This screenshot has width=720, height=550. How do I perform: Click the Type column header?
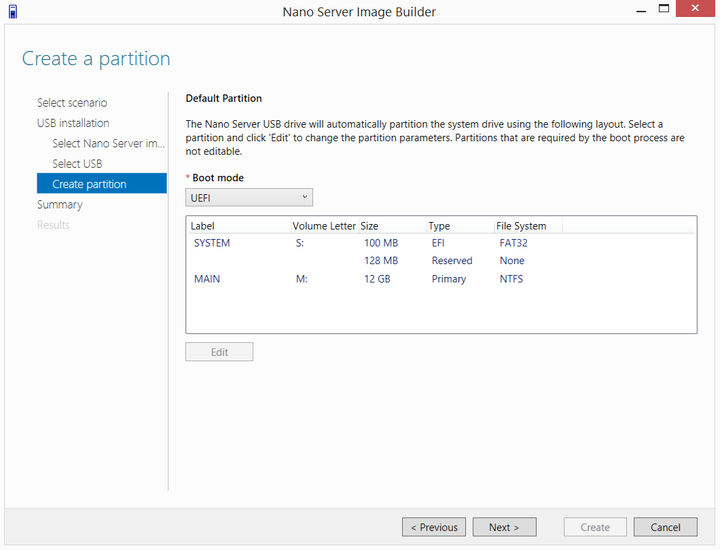[460, 226]
